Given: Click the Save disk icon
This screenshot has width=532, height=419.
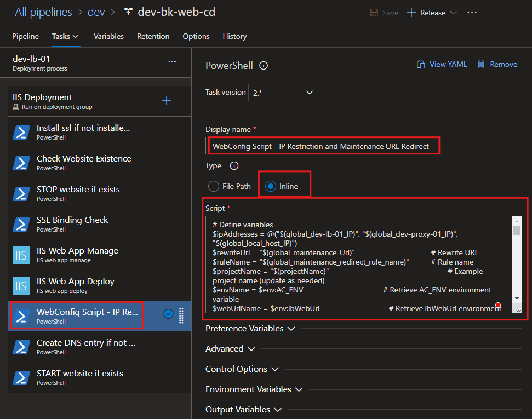Looking at the screenshot, I should coord(374,13).
